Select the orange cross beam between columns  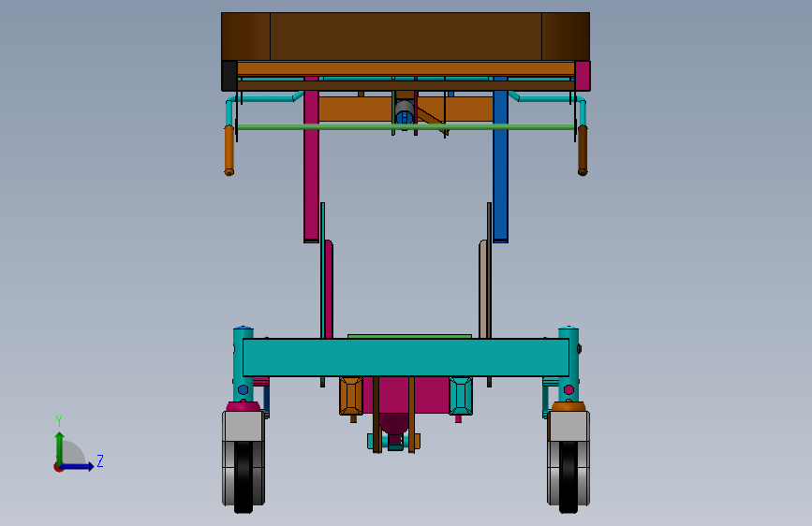[x=358, y=110]
